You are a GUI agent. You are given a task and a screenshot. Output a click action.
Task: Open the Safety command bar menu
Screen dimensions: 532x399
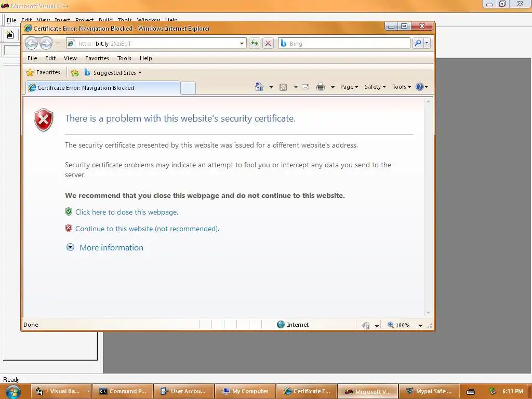(x=375, y=87)
